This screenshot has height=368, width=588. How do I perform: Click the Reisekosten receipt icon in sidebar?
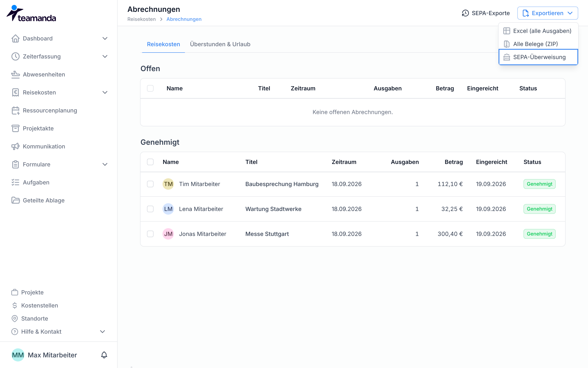click(15, 92)
